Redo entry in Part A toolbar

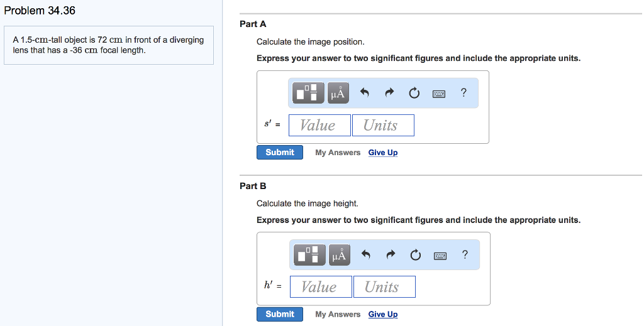point(389,93)
